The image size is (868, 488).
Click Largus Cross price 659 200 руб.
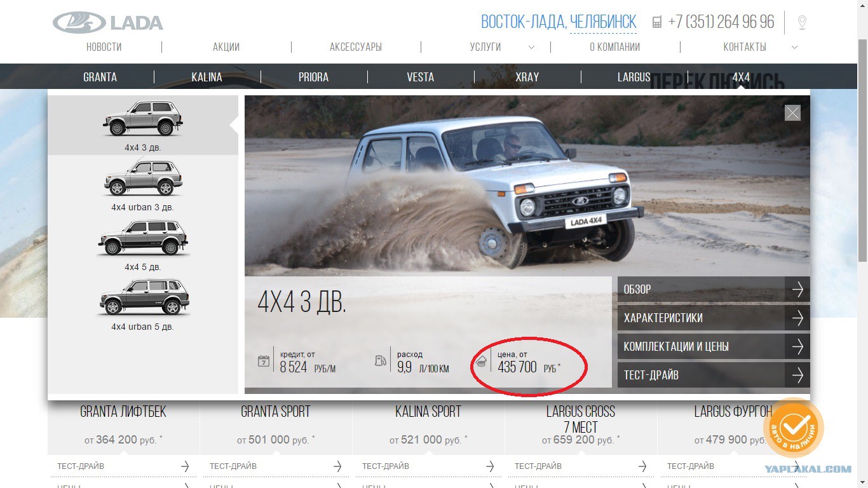(581, 440)
